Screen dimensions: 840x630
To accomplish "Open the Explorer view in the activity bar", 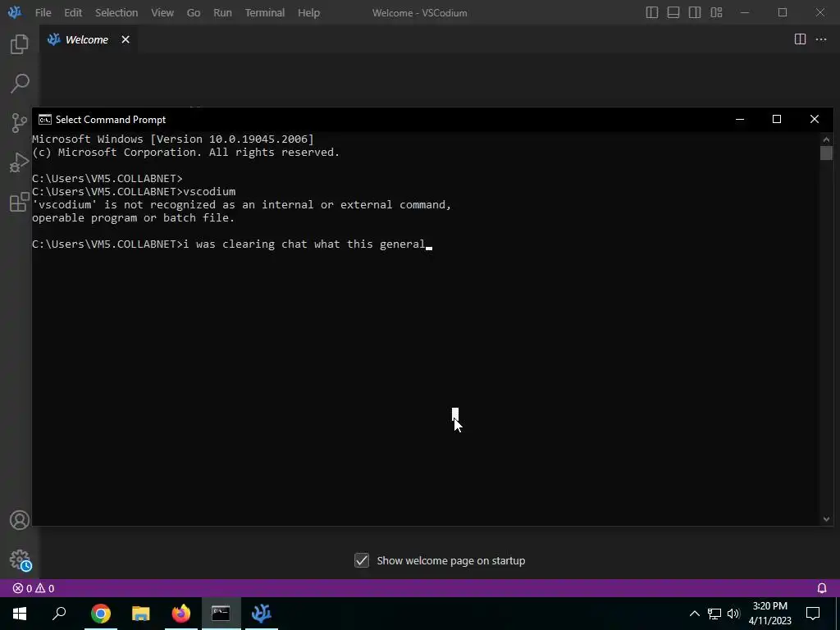I will click(x=20, y=44).
